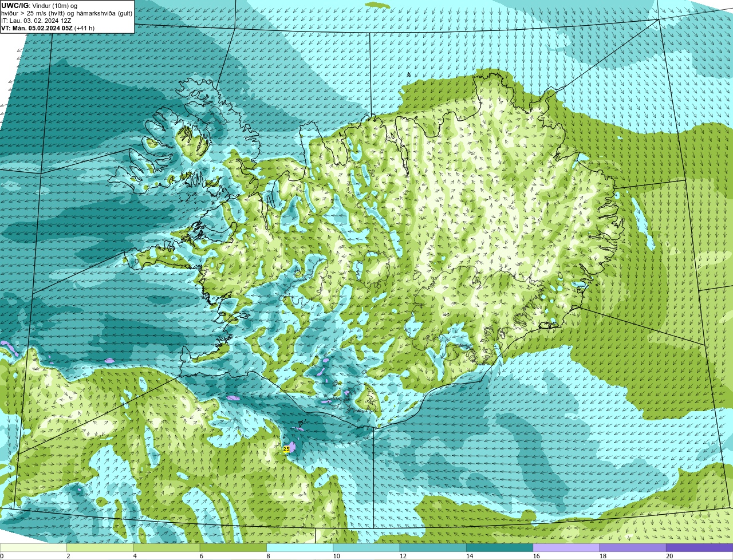This screenshot has width=733, height=560.
Task: Choose the 6–8 m/s green legend swatch
Action: point(234,548)
